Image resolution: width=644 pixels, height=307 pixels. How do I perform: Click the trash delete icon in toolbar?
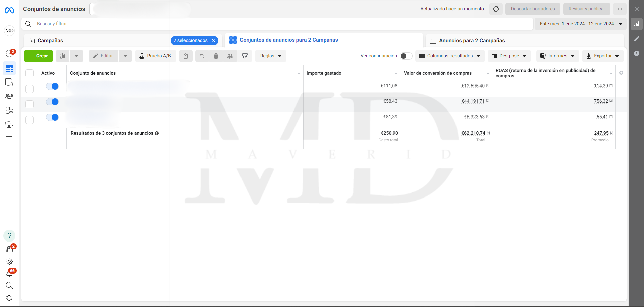click(x=216, y=56)
